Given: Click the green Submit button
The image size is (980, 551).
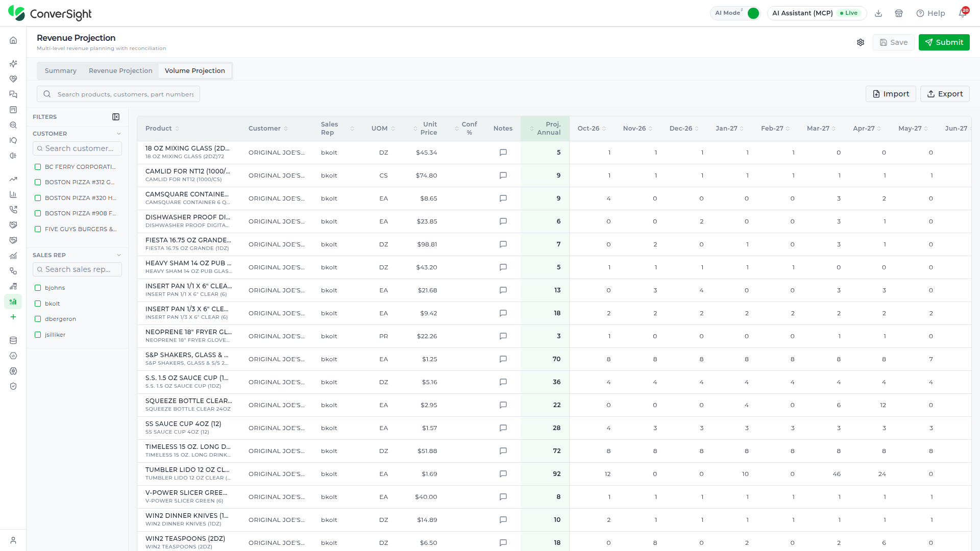Looking at the screenshot, I should pyautogui.click(x=944, y=42).
